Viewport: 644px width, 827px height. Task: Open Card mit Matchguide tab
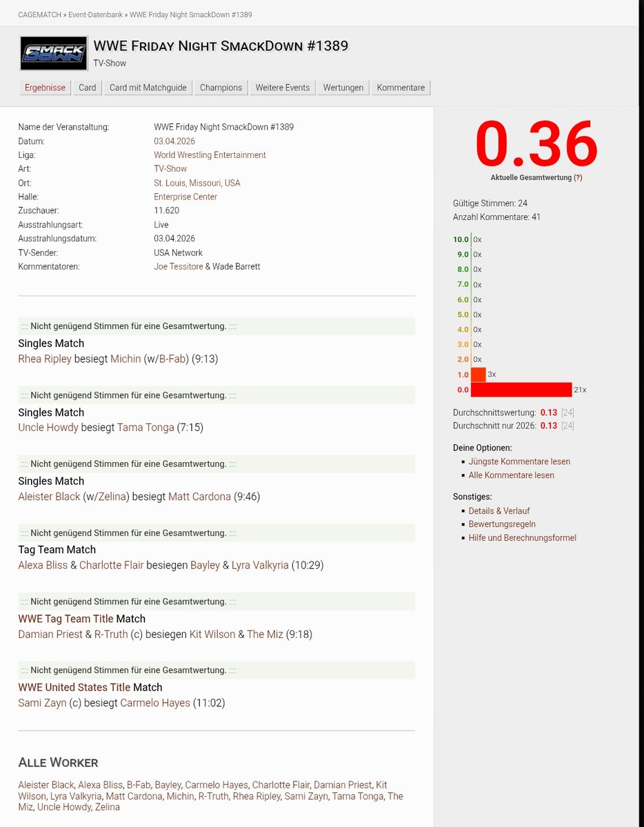tap(148, 88)
